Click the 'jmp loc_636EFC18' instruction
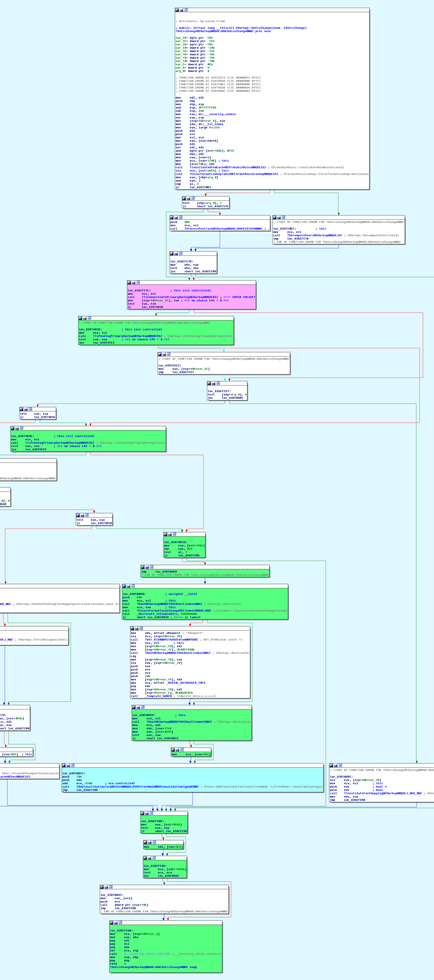 click(x=291, y=238)
